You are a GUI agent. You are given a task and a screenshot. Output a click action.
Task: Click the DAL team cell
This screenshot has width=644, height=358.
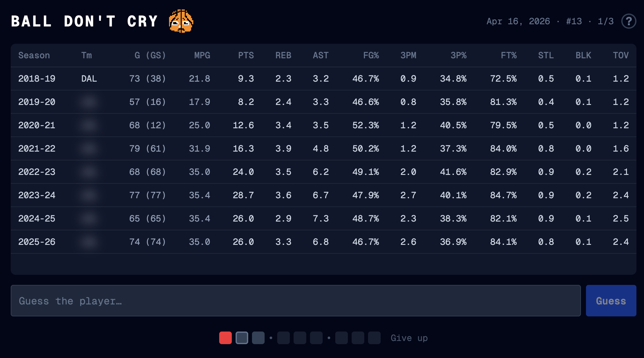(x=89, y=78)
